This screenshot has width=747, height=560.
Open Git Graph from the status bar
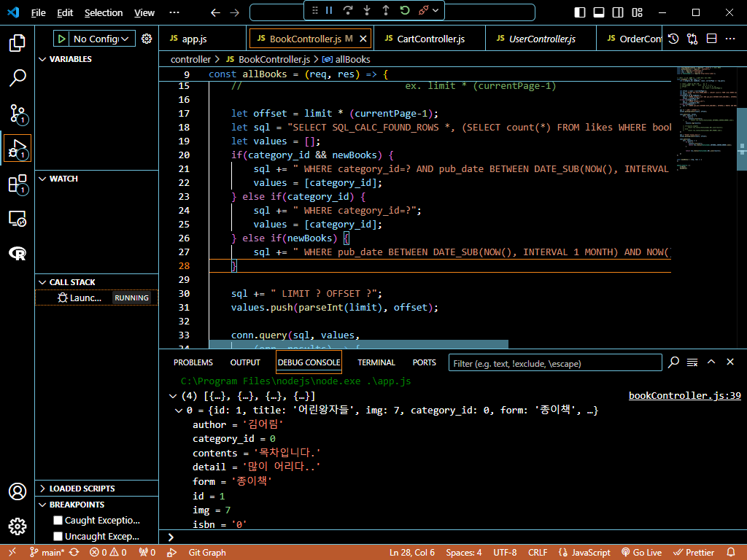click(x=206, y=553)
